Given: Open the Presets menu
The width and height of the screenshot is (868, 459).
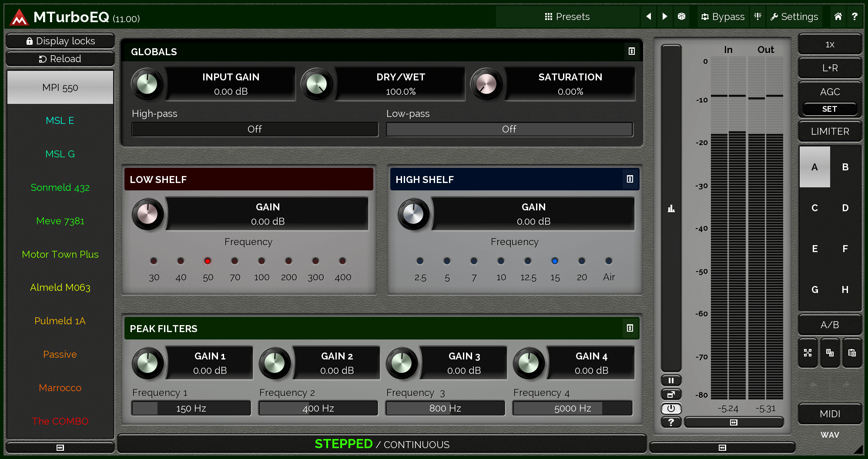Looking at the screenshot, I should 567,17.
